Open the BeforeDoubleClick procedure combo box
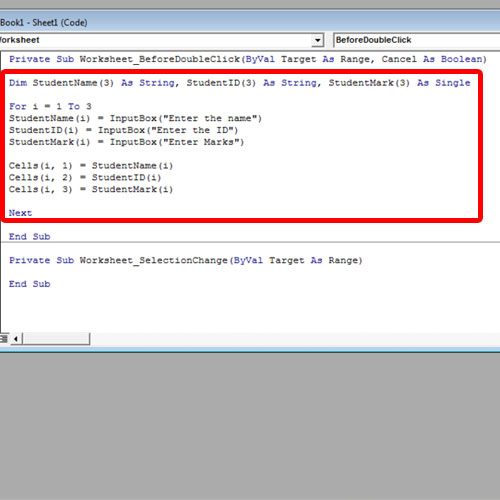 (417, 40)
